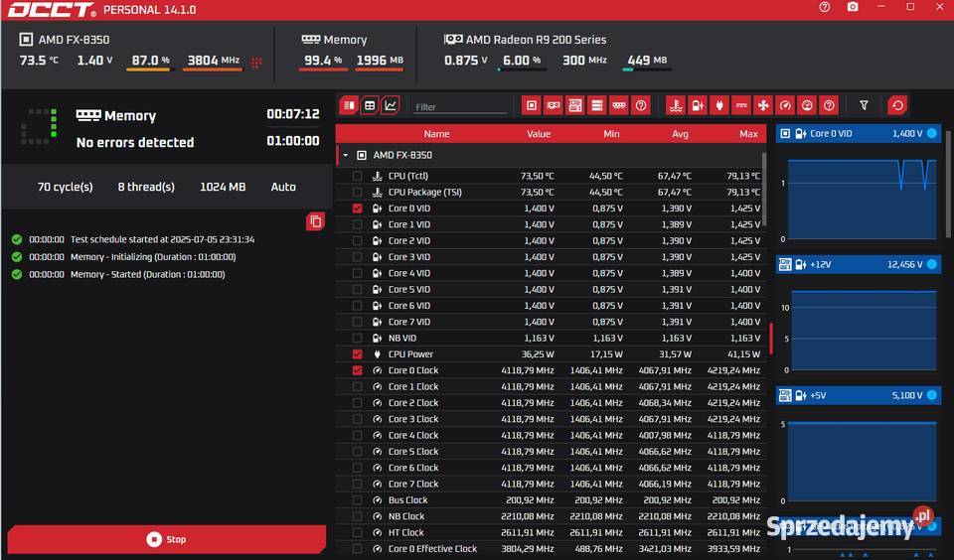Switch to the table layout view

(x=370, y=106)
